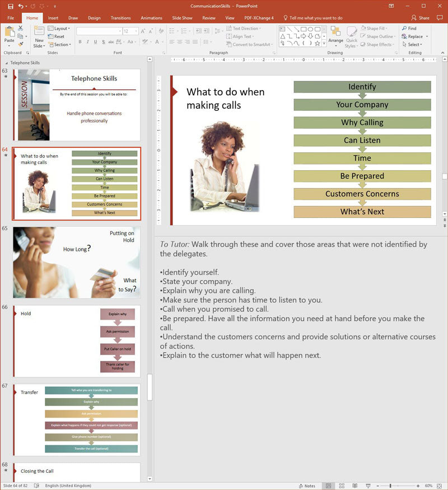This screenshot has height=490, width=448.
Task: Select slide 65 Putting on Hold thumbnail
Action: [77, 262]
